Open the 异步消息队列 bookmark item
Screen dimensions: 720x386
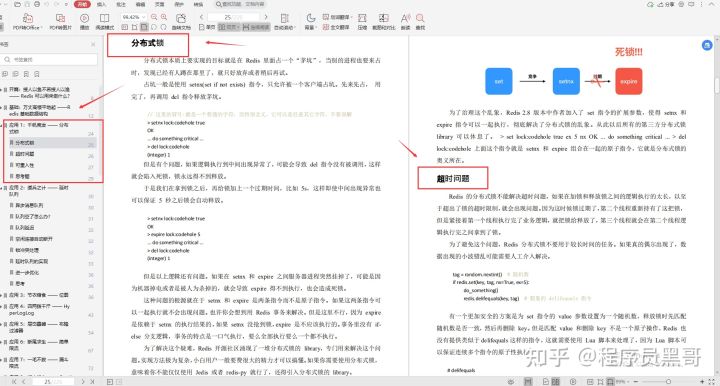[29, 206]
